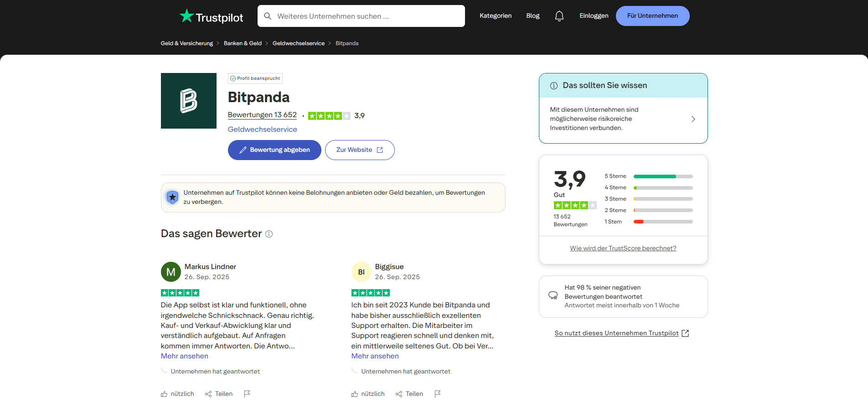Open the Trustpilot logo home link
Image resolution: width=868 pixels, height=405 pixels.
(x=211, y=16)
